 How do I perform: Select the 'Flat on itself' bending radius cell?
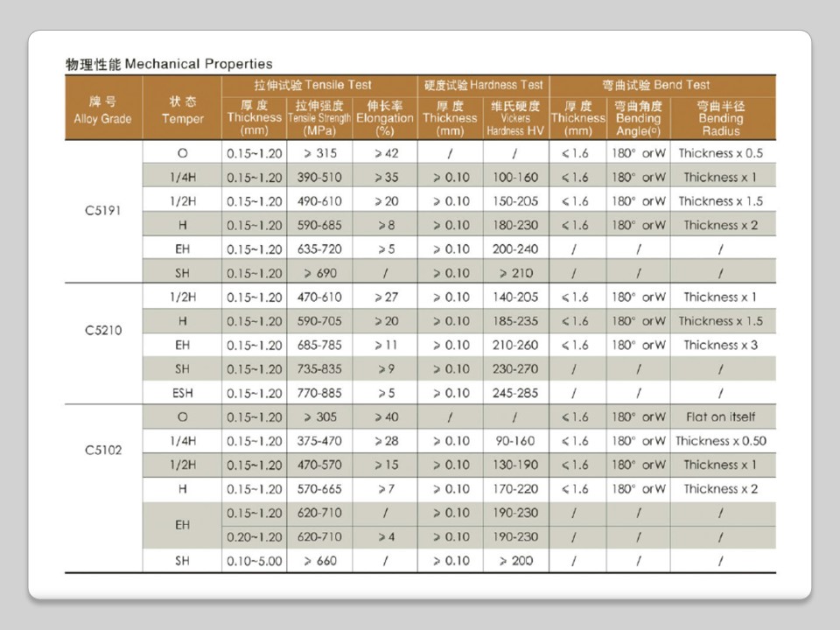click(x=720, y=417)
